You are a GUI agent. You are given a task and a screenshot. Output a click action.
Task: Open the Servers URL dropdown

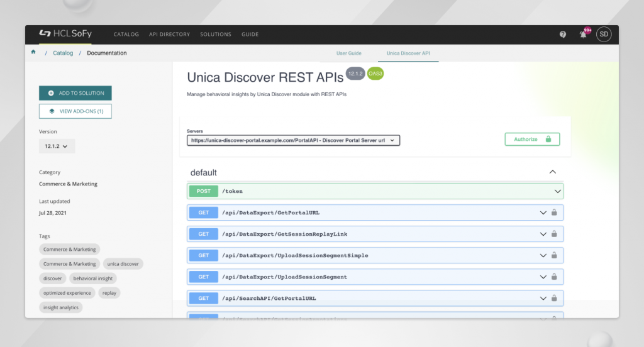pyautogui.click(x=293, y=140)
